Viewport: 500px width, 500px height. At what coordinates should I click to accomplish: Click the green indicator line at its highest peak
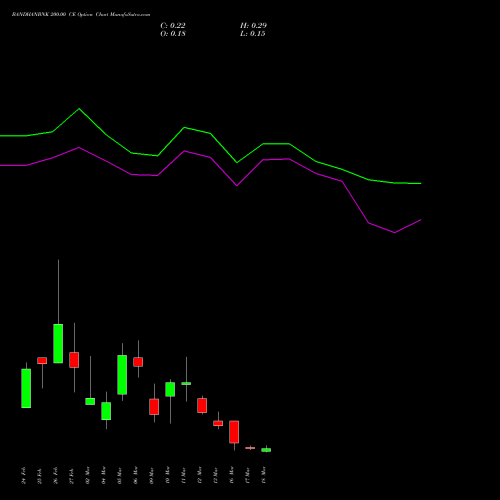coord(79,109)
